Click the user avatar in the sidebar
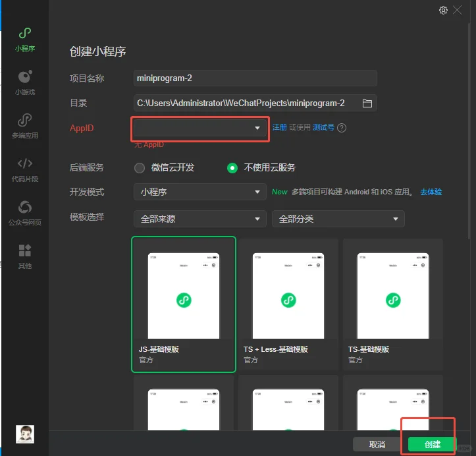The height and width of the screenshot is (456, 476). click(x=25, y=434)
